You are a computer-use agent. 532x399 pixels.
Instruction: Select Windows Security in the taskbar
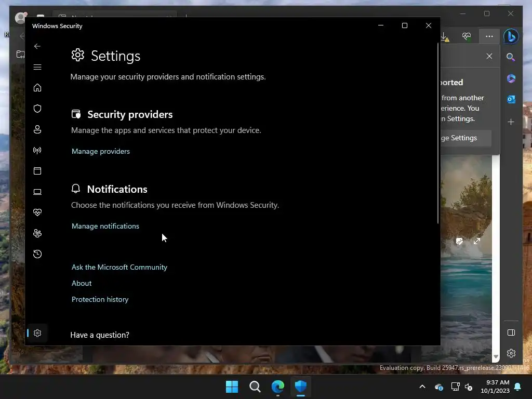(301, 387)
